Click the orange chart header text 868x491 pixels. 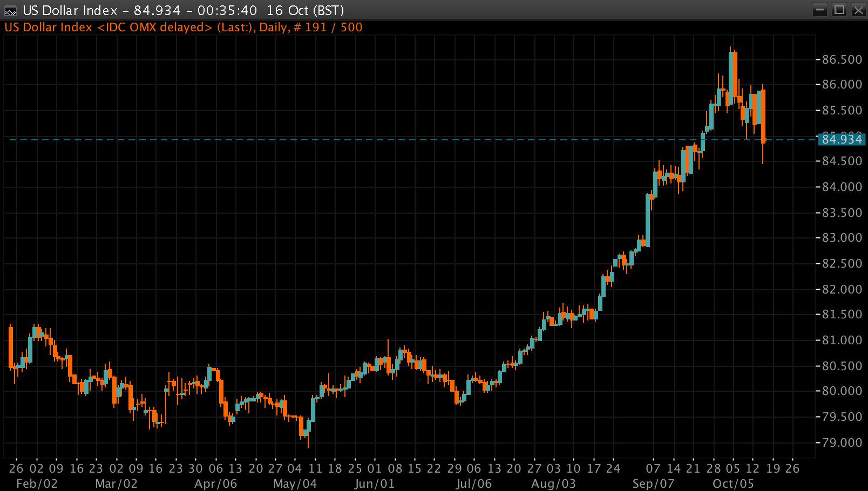coord(184,28)
